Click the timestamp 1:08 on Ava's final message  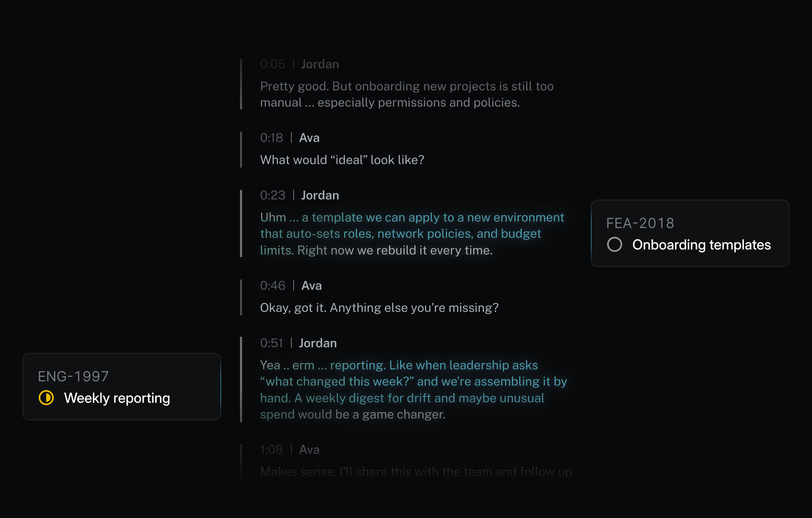(x=271, y=449)
